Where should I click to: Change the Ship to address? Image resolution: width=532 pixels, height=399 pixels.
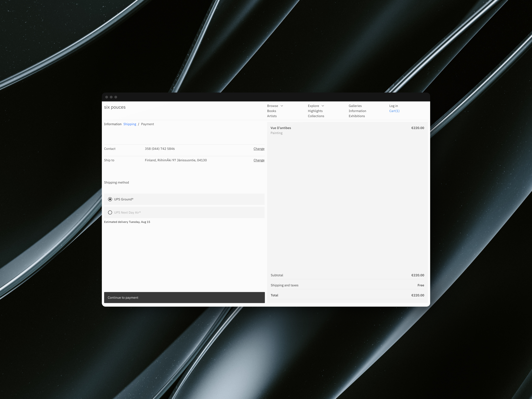259,160
